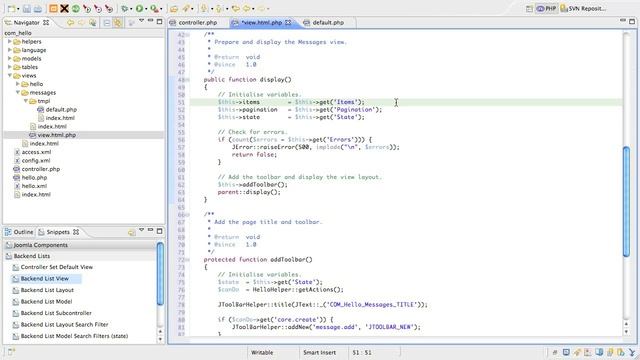Close the view.html.php editor tab
This screenshot has height=360, width=640.
[288, 22]
